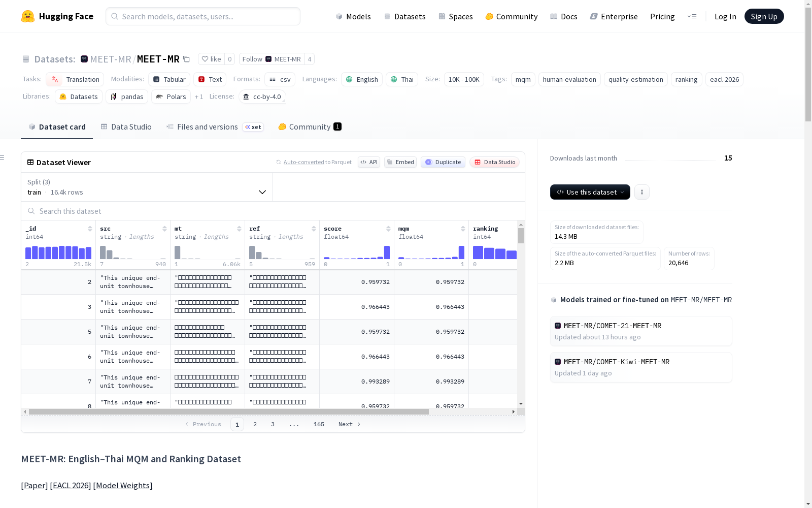
Task: Select the Translation task tag
Action: pos(75,79)
